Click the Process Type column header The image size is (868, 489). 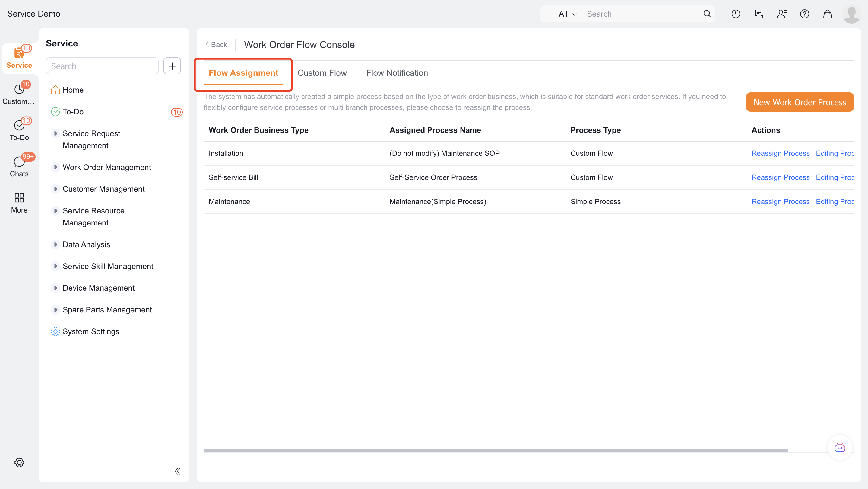click(x=595, y=130)
